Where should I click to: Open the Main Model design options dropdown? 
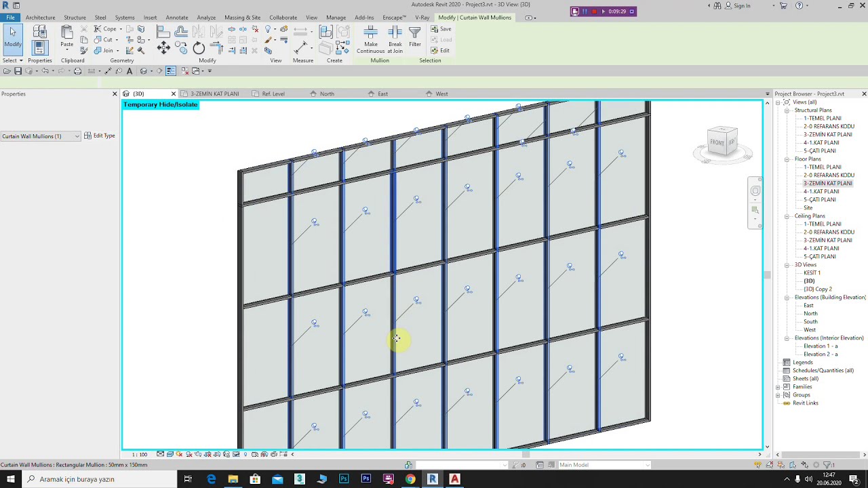pyautogui.click(x=604, y=465)
